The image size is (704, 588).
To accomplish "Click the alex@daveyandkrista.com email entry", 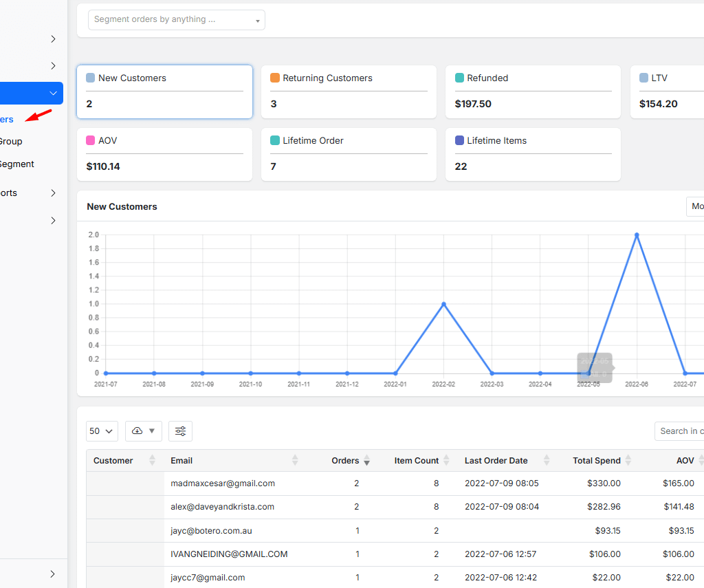I will 223,507.
